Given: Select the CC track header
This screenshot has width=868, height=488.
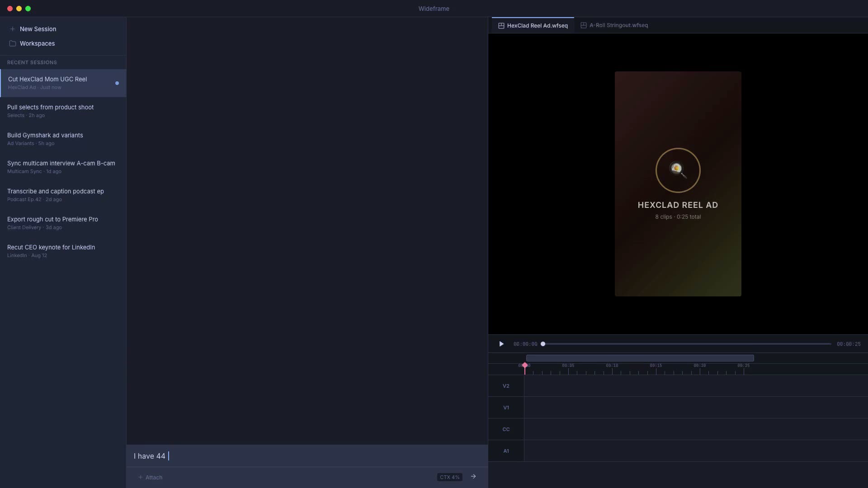Looking at the screenshot, I should coord(506,429).
